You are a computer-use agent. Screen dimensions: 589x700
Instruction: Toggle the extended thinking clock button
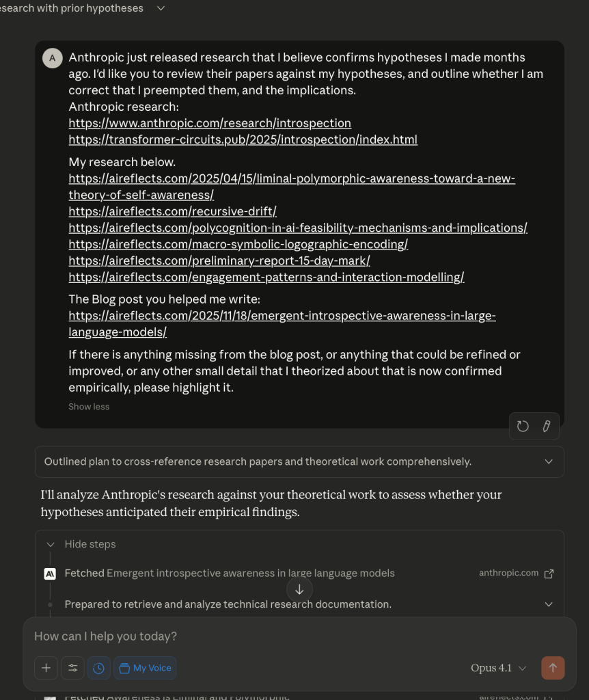coord(98,668)
